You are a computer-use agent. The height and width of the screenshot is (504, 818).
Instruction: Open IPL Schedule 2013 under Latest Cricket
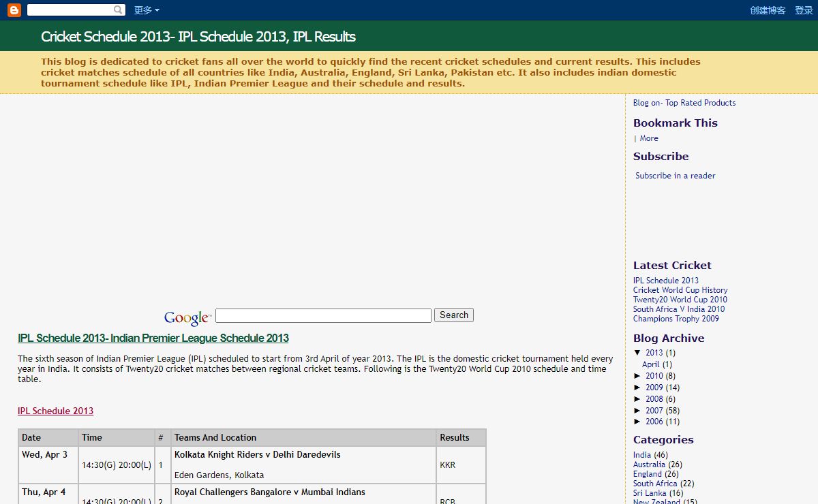[666, 281]
